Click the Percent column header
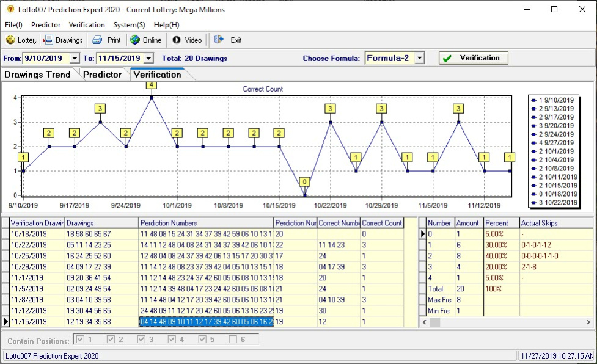The height and width of the screenshot is (364, 597). click(x=501, y=223)
